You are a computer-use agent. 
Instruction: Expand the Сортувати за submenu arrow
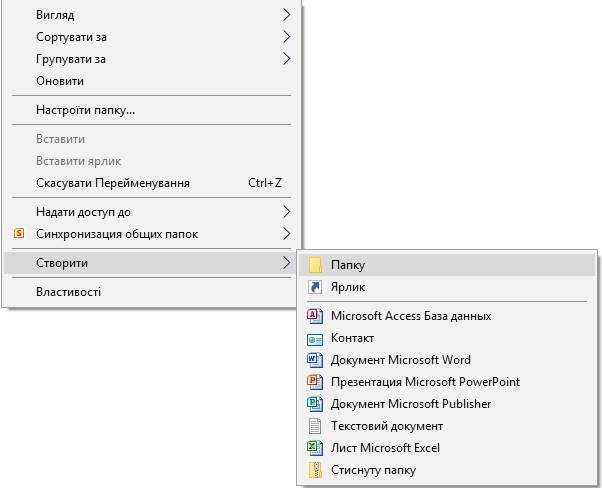[286, 37]
